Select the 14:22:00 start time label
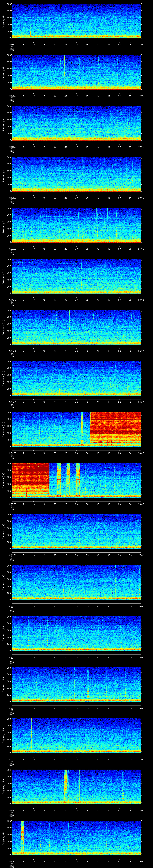Image resolution: width=153 pixels, height=868 pixels. tap(12, 351)
